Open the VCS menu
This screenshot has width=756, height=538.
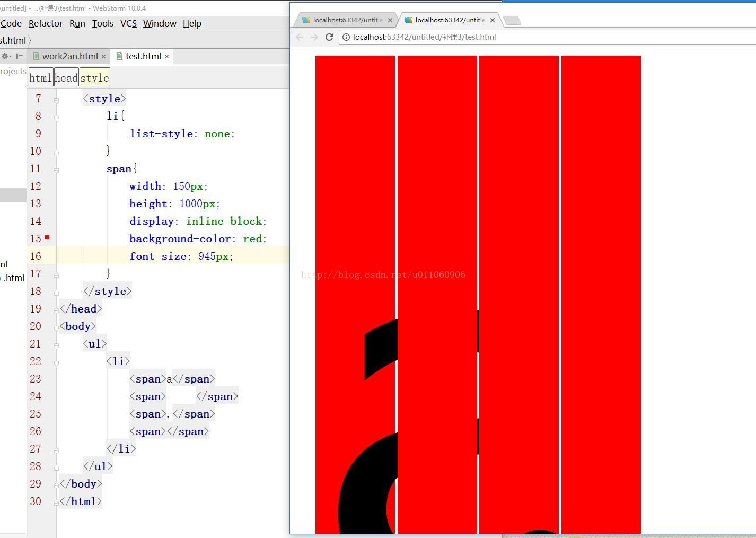tap(128, 23)
